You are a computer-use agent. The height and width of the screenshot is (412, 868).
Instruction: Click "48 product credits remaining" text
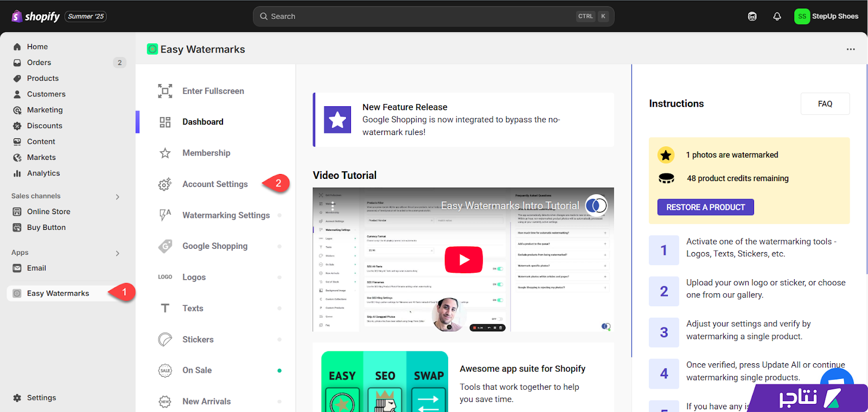738,178
